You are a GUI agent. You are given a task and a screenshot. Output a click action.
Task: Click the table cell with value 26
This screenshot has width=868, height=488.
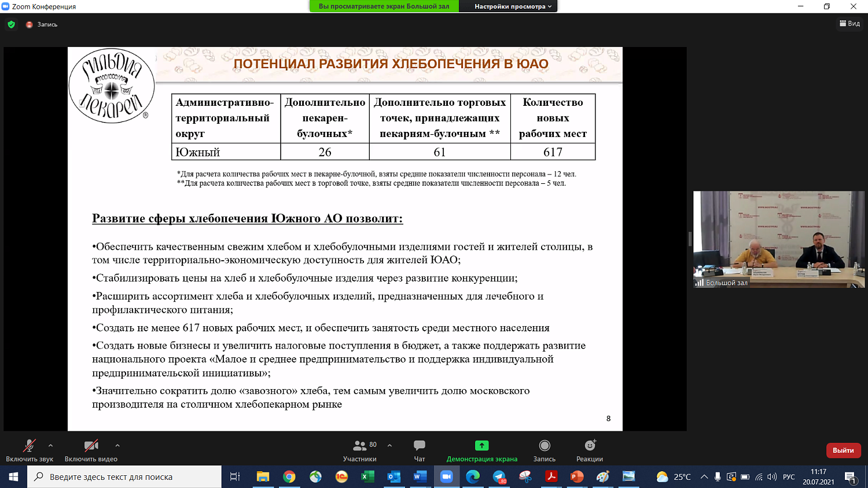325,152
